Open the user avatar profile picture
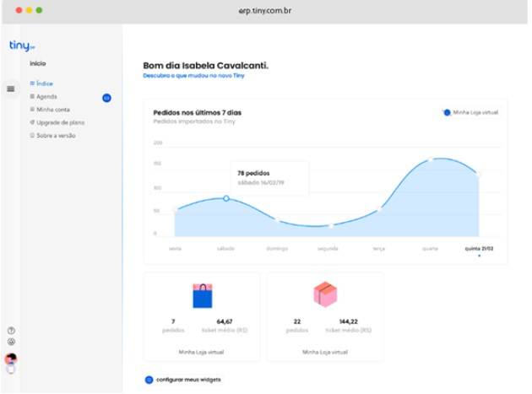532x394 pixels. click(x=11, y=359)
